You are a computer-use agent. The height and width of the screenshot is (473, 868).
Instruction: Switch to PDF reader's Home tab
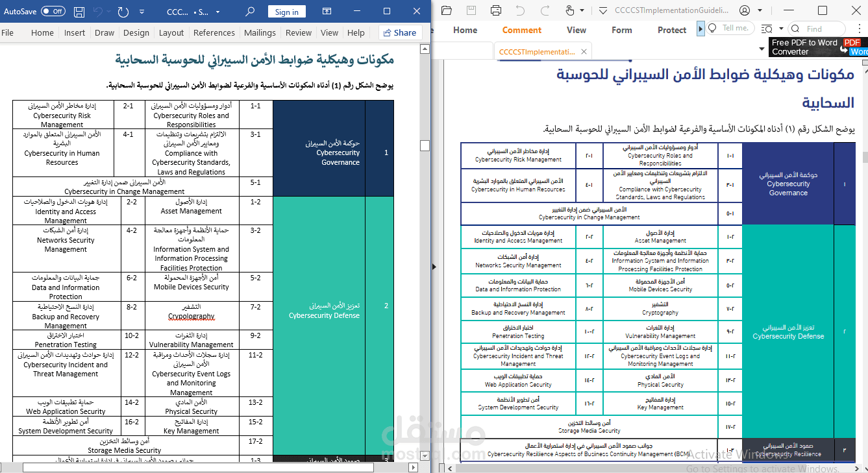click(465, 30)
